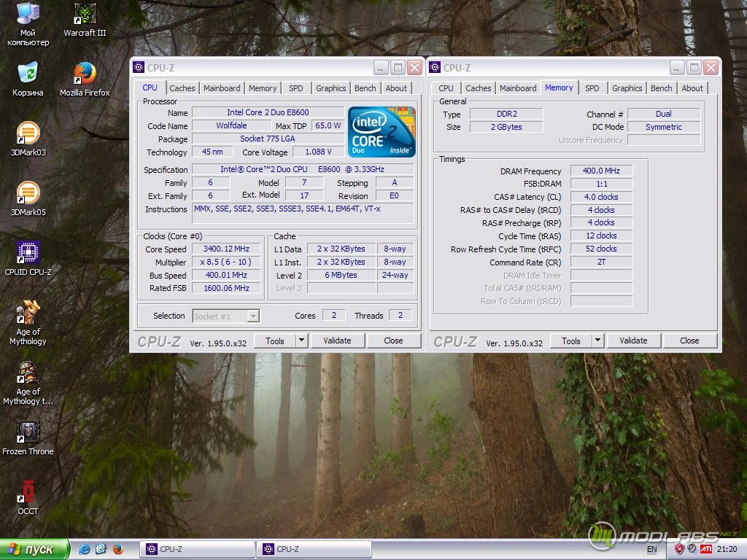Click the Instructions box listing MMX, SSE

[x=303, y=213]
